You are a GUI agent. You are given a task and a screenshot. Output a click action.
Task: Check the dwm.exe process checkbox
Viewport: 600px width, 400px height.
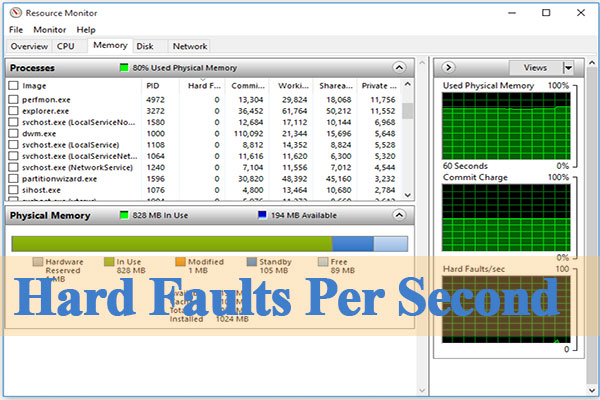(13, 134)
